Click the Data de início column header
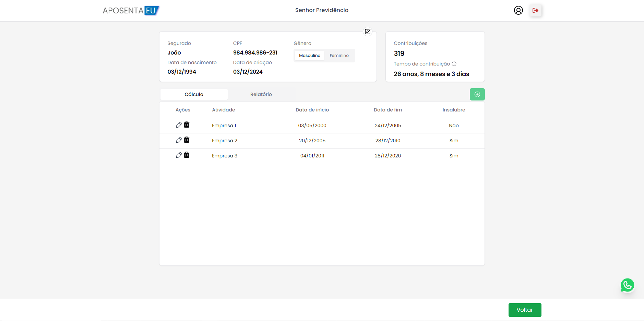The image size is (644, 321). tap(312, 110)
